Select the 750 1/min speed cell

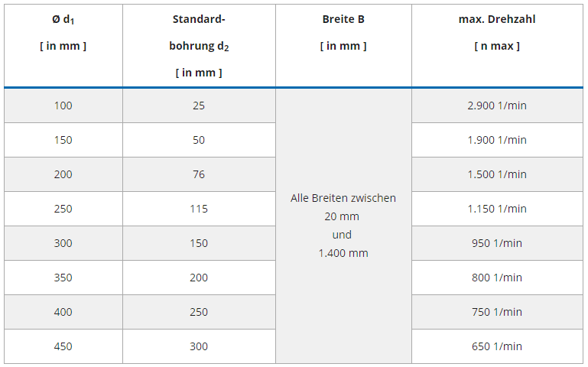pyautogui.click(x=497, y=312)
